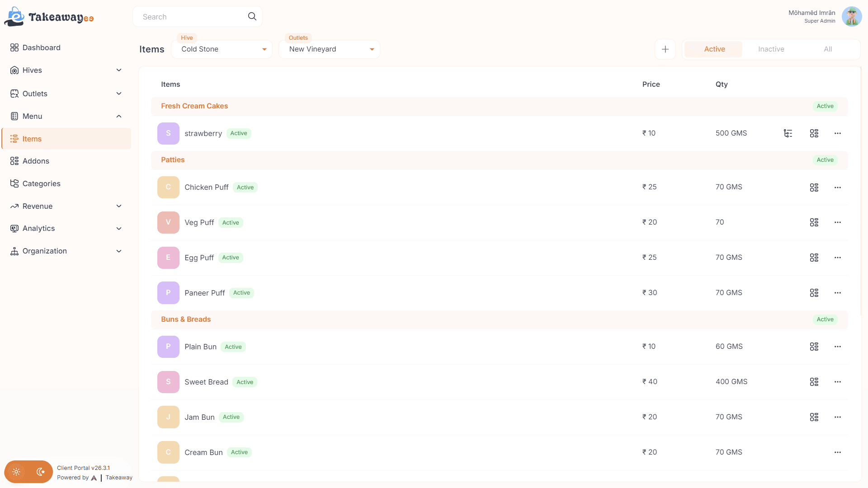Toggle strawberry item Active status badge
The image size is (868, 488).
click(x=239, y=133)
